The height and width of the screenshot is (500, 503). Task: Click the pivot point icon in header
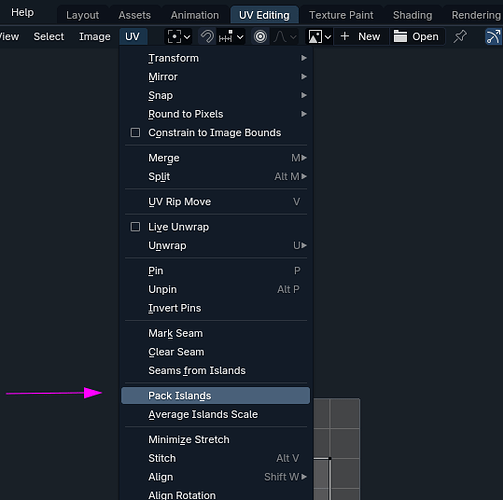(x=174, y=37)
